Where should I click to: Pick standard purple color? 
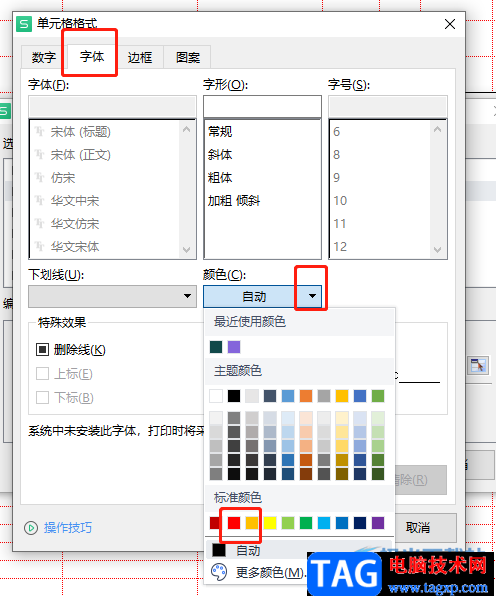378,523
